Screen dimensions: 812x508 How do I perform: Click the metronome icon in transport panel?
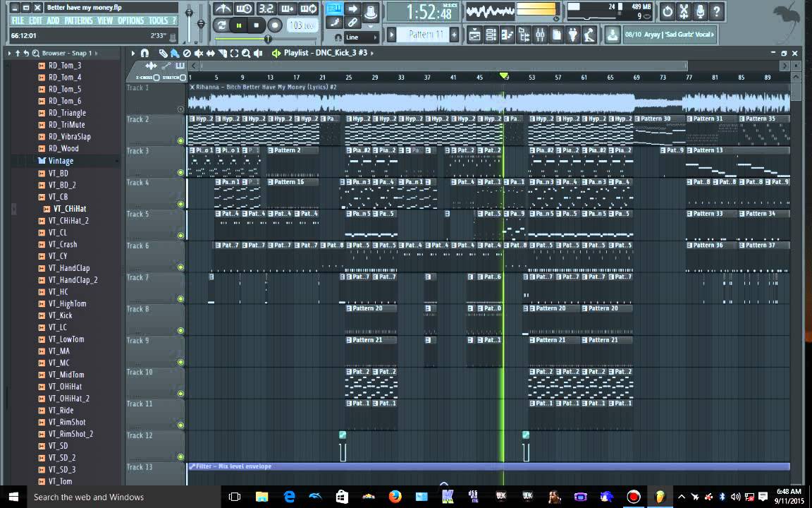[x=223, y=8]
